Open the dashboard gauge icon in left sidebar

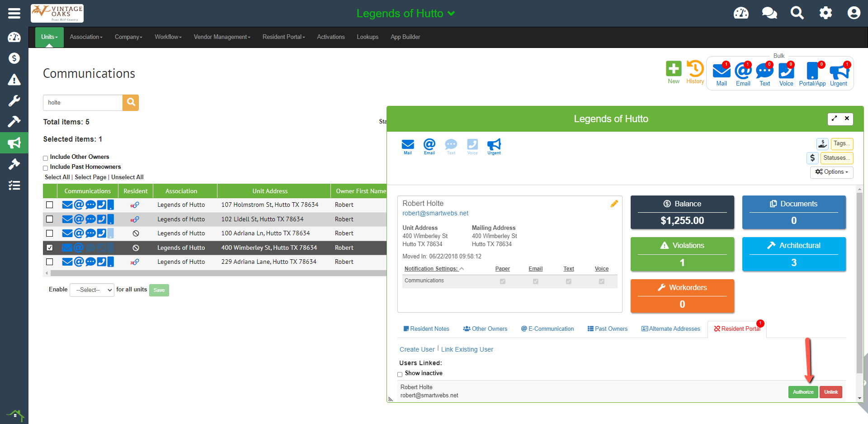(x=14, y=37)
